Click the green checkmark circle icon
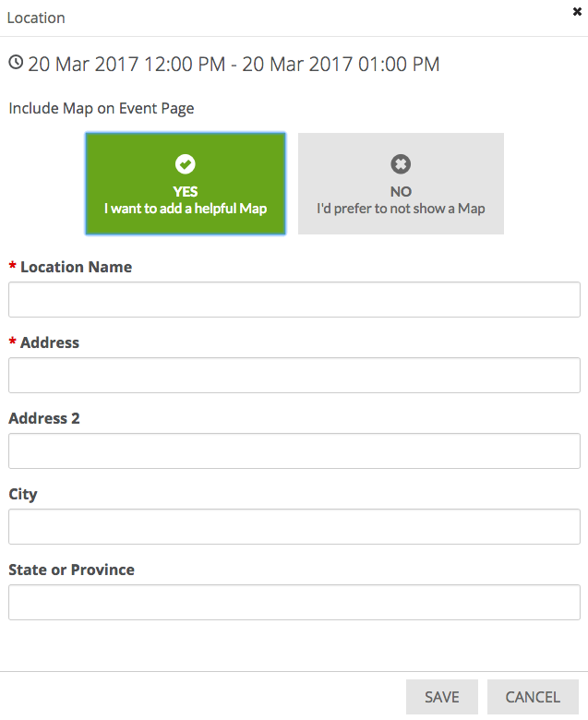Screen dimensions: 588x720 pyautogui.click(x=186, y=164)
